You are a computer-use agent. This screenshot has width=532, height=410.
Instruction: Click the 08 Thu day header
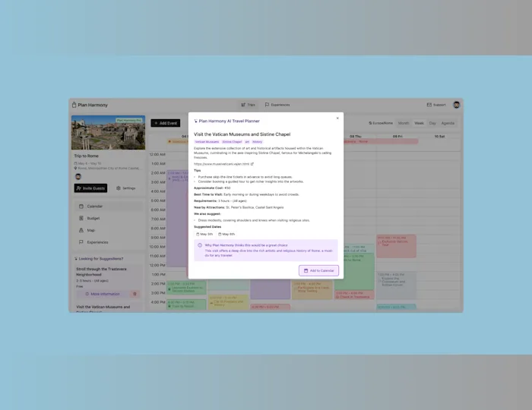click(355, 137)
